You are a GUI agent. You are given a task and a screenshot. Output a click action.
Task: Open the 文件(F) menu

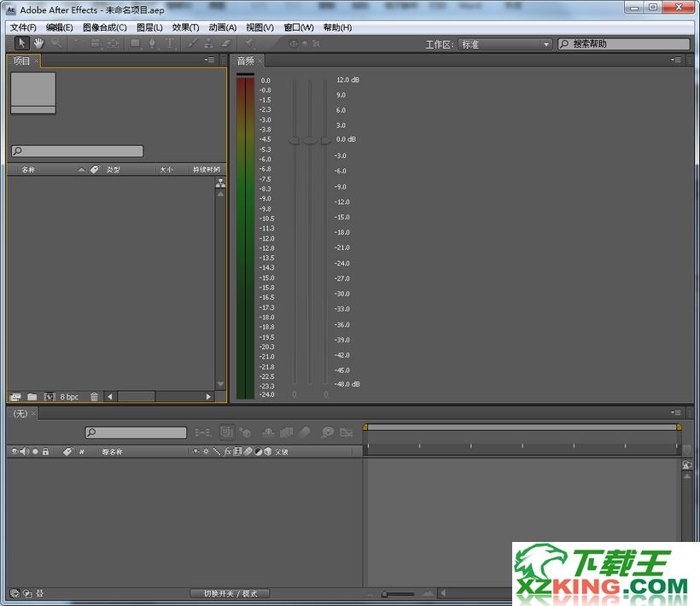click(23, 27)
